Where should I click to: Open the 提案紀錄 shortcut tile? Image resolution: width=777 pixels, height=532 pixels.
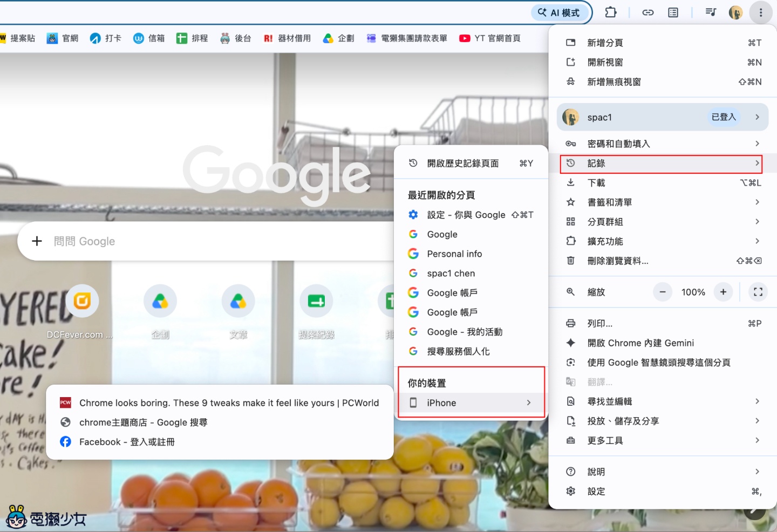tap(317, 312)
